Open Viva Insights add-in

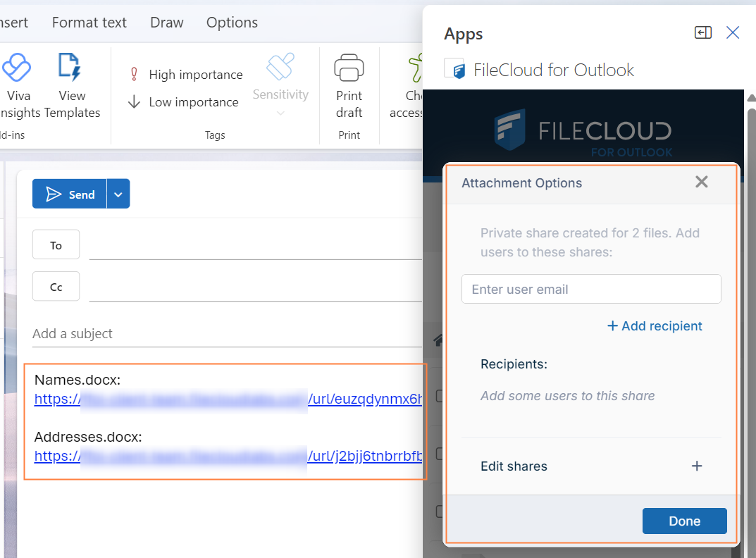(x=18, y=86)
